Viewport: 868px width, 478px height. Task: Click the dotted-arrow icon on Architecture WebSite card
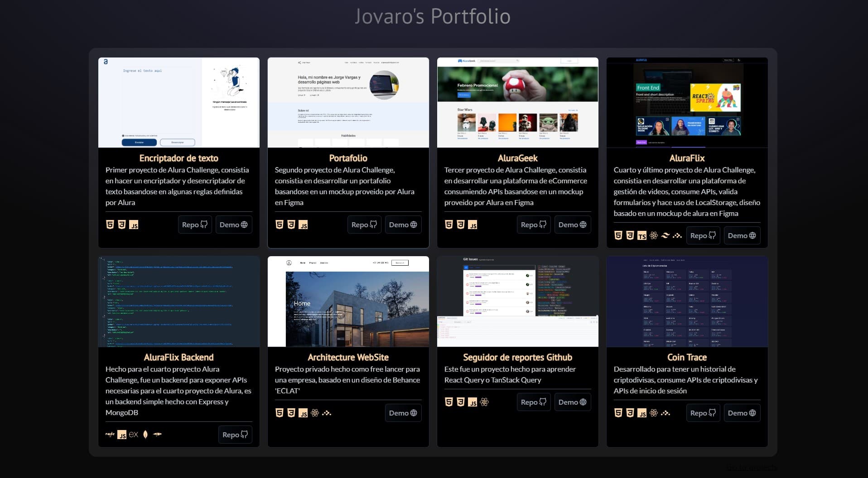[x=327, y=413]
